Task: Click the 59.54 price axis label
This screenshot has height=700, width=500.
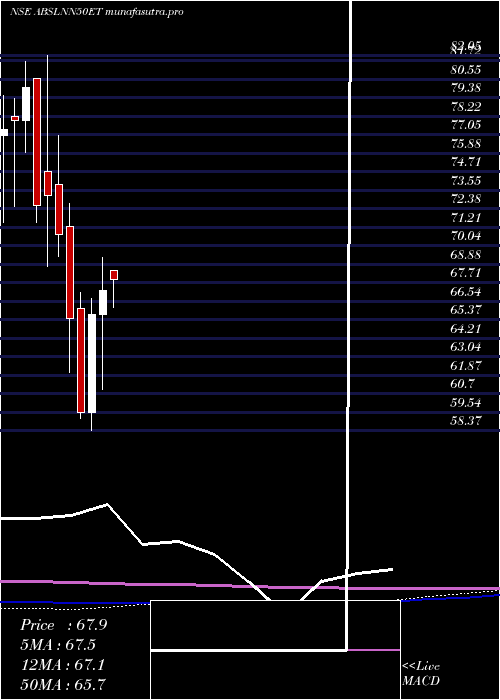Action: click(466, 403)
